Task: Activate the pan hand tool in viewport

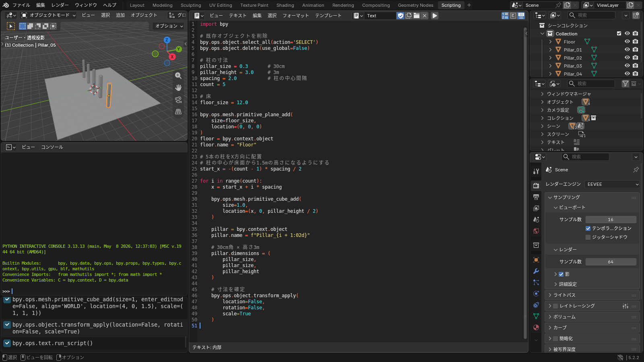Action: (178, 88)
